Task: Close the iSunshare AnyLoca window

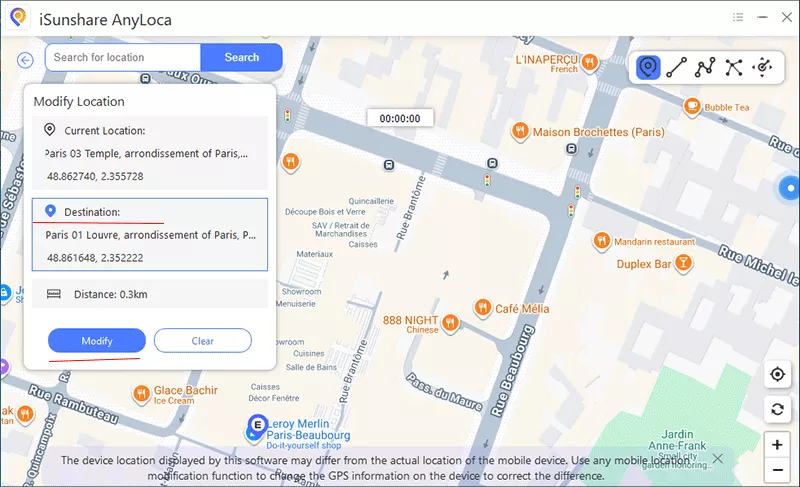Action: coord(787,17)
